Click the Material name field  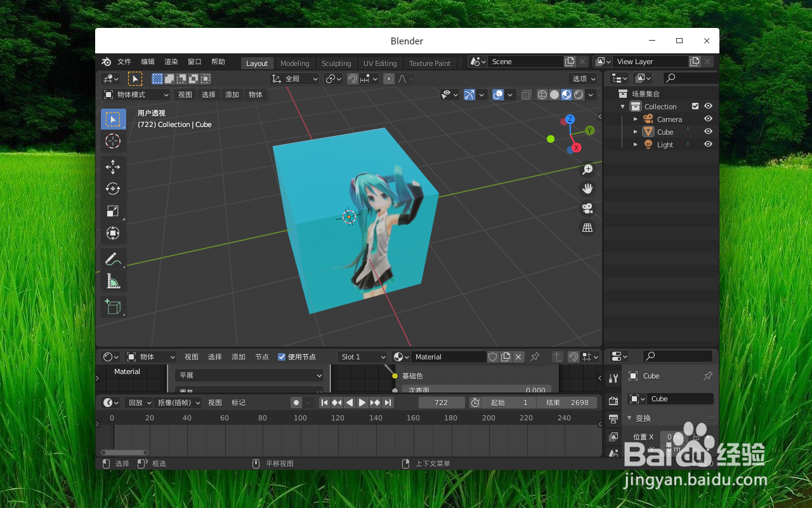pyautogui.click(x=448, y=357)
